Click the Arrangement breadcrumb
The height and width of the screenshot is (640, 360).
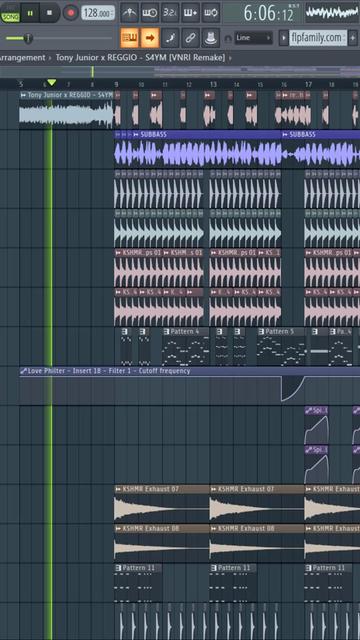22,58
